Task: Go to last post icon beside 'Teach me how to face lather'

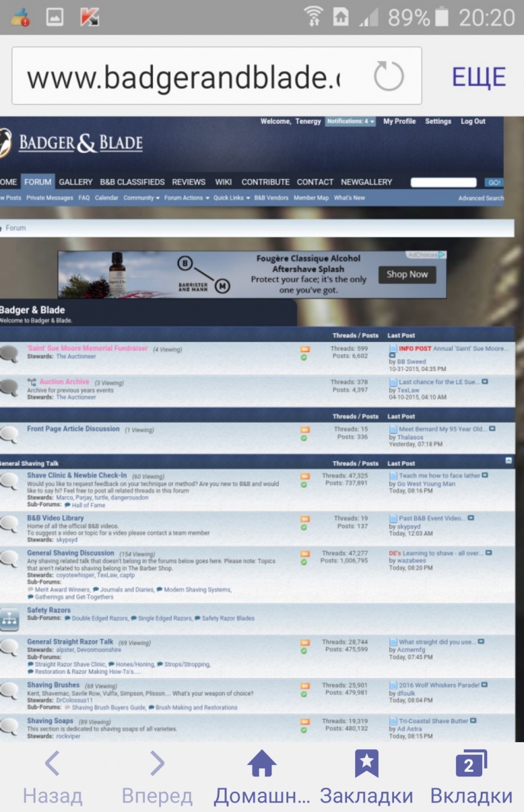Action: 485,475
